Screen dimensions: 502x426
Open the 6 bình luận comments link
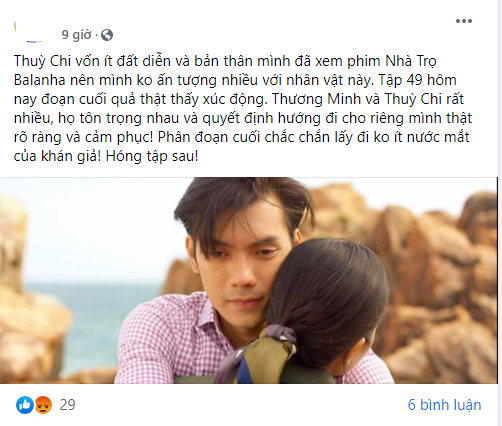(444, 405)
